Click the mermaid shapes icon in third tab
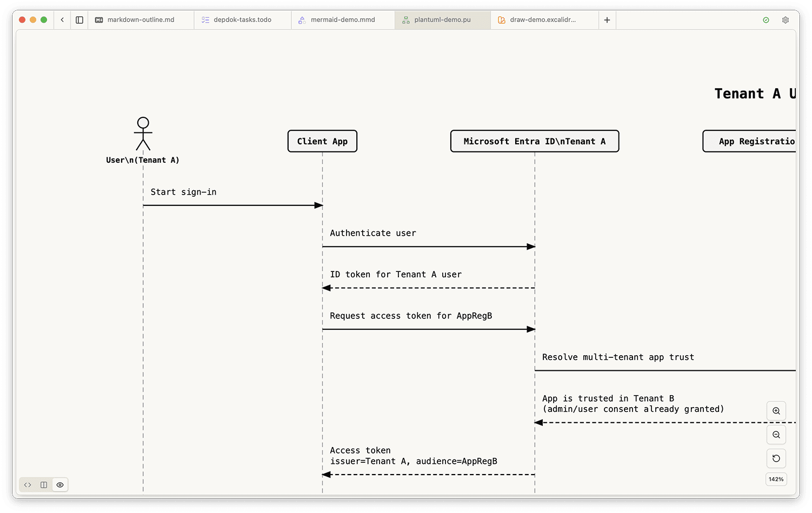Screen dimensions: 812x513 point(302,20)
